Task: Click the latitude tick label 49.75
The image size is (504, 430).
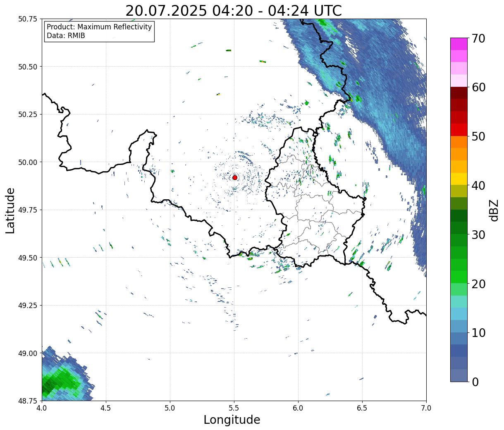Action: coord(27,210)
